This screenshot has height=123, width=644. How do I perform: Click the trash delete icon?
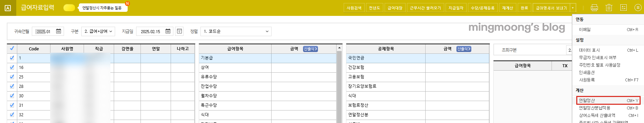(609, 7)
